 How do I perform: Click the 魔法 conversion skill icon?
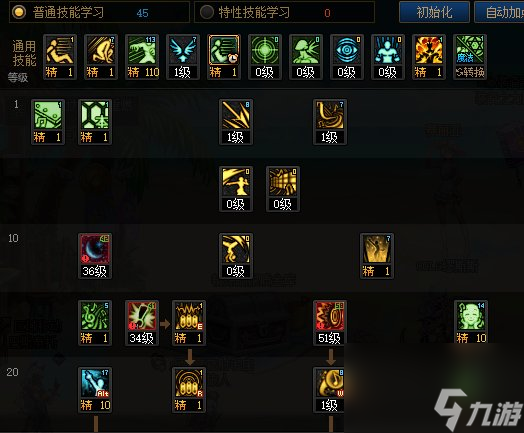click(x=470, y=51)
